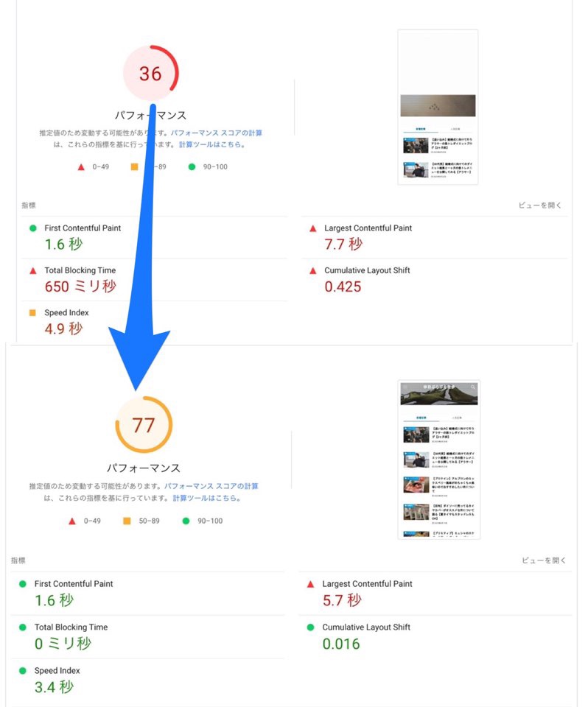Viewport: 588px width, 707px height.
Task: Click the lower 50–89 orange legend square
Action: 127,521
